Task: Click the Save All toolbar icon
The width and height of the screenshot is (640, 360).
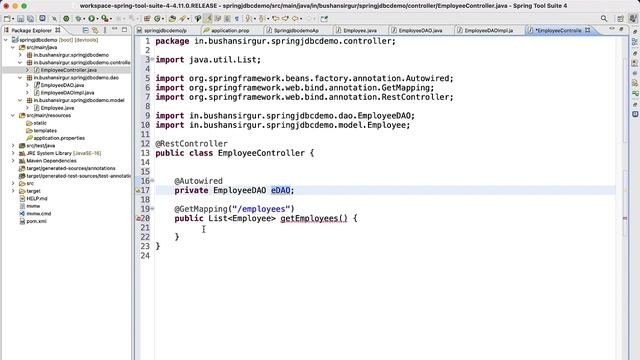Action: click(x=31, y=19)
